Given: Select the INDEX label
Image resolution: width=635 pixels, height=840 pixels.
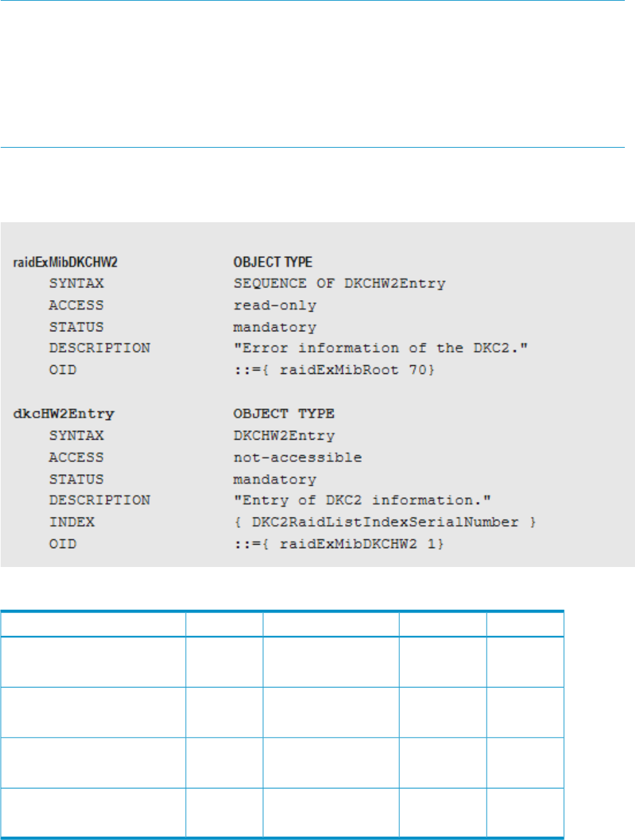Looking at the screenshot, I should 72,522.
